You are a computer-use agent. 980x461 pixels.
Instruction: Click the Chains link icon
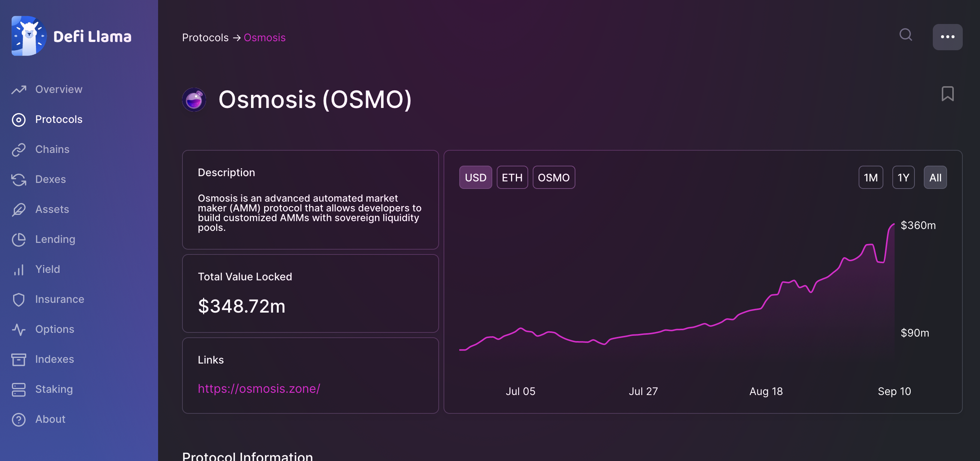pos(19,150)
